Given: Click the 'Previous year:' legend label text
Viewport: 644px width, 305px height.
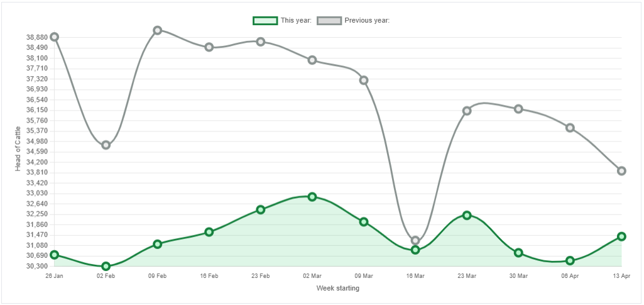Looking at the screenshot, I should click(x=367, y=21).
